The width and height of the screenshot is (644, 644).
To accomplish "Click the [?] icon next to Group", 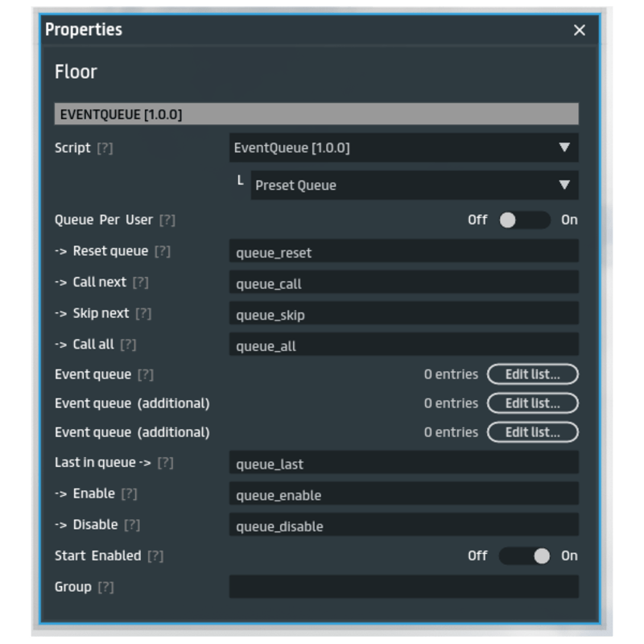I will (x=105, y=588).
